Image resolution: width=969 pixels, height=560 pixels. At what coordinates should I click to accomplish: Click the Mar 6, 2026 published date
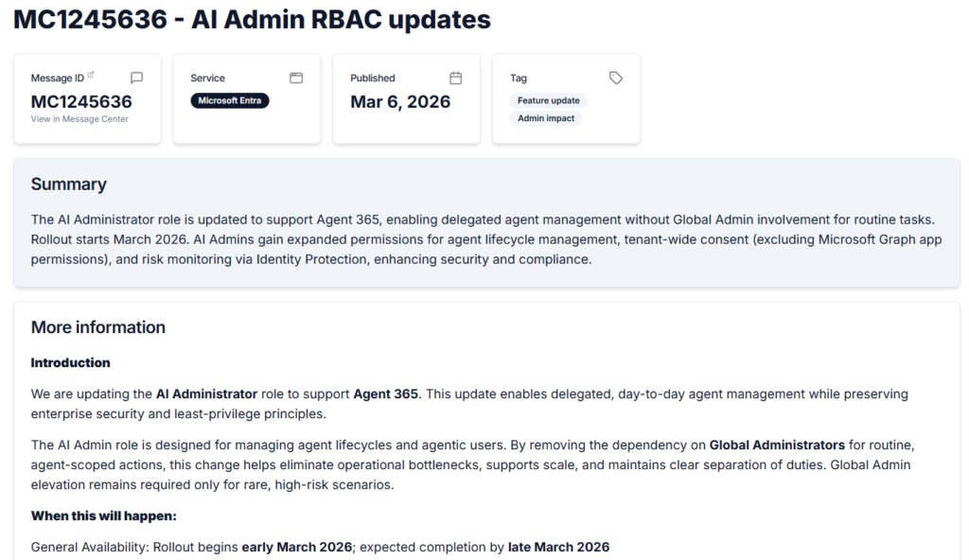400,101
